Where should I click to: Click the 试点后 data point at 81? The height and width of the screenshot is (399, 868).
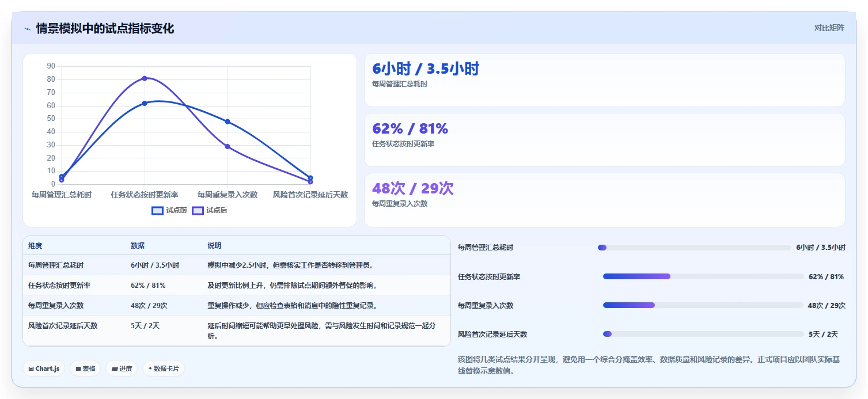[145, 78]
